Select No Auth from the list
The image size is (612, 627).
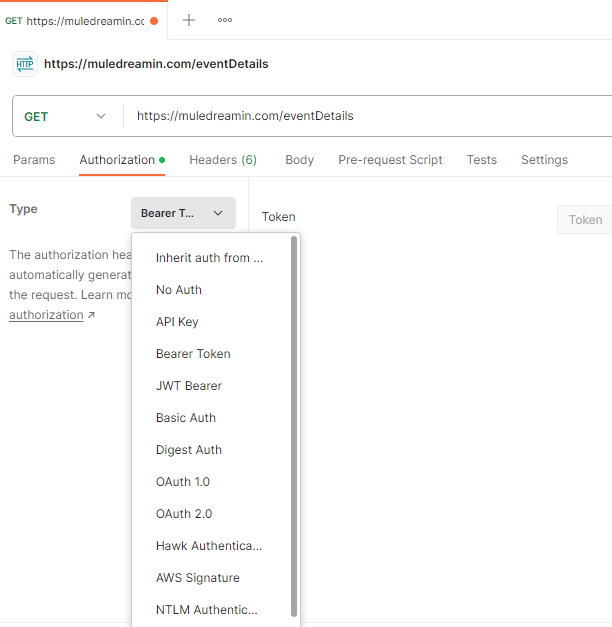pos(179,290)
